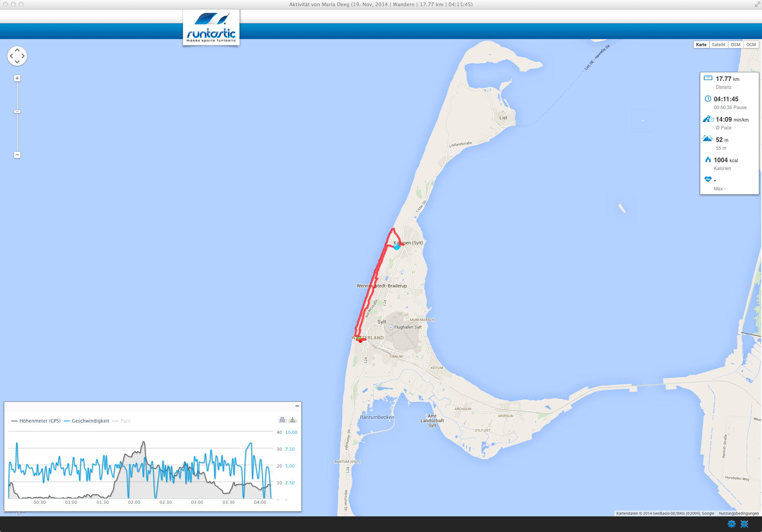The width and height of the screenshot is (762, 532).
Task: Click the exit fullscreen arrows icon
Action: pos(744,524)
